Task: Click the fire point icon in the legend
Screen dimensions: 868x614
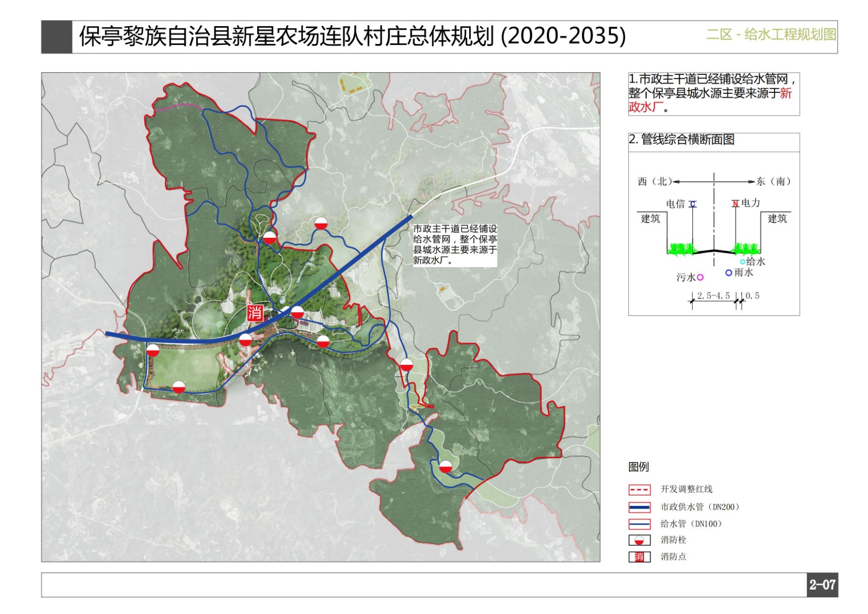Action: (x=639, y=556)
